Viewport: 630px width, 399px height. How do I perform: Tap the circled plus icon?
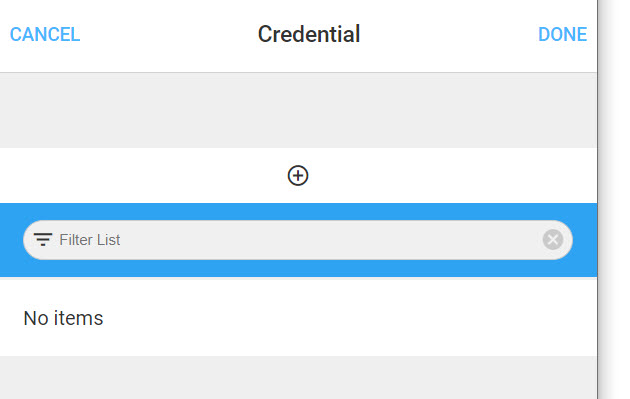tap(298, 176)
